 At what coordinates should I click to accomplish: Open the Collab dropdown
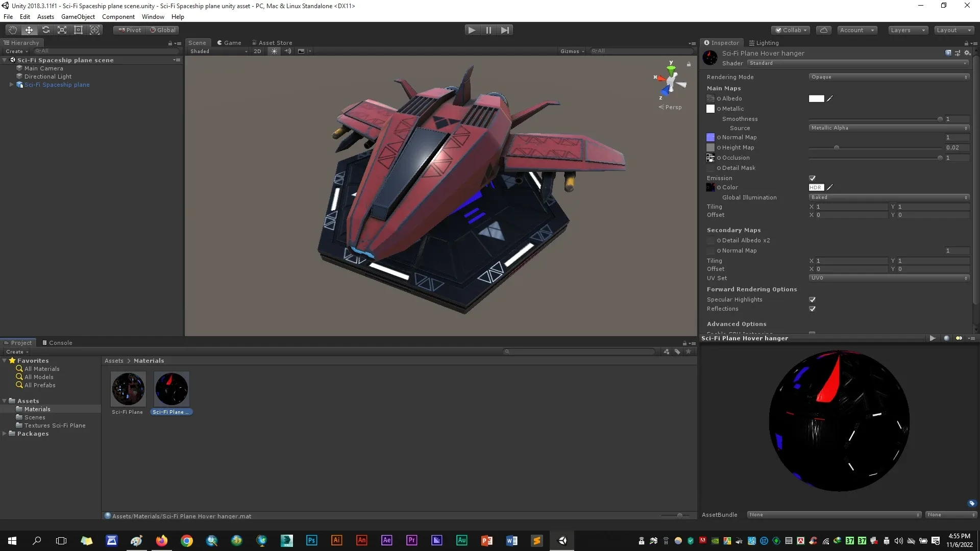tap(791, 30)
